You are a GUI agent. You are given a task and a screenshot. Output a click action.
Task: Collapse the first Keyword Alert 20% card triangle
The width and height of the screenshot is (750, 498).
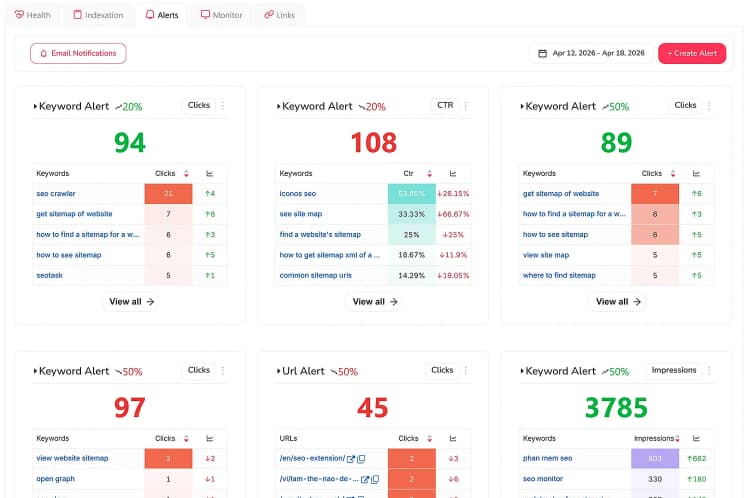click(x=35, y=106)
